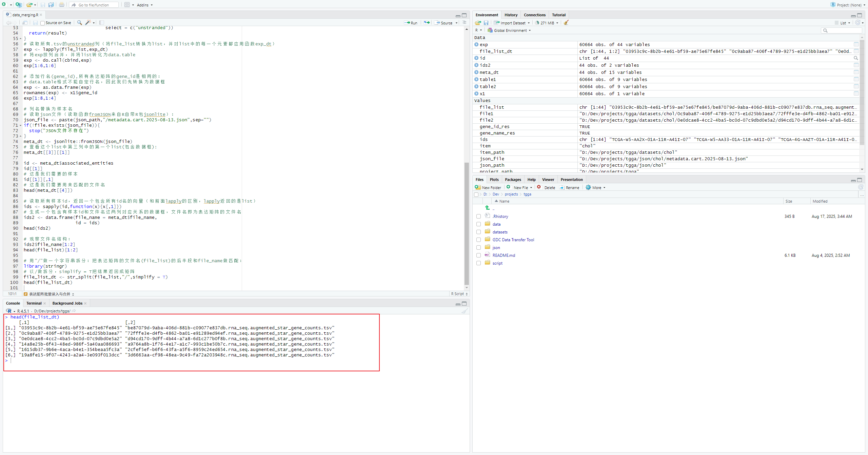
Task: Expand the table1 data object
Action: click(x=476, y=79)
